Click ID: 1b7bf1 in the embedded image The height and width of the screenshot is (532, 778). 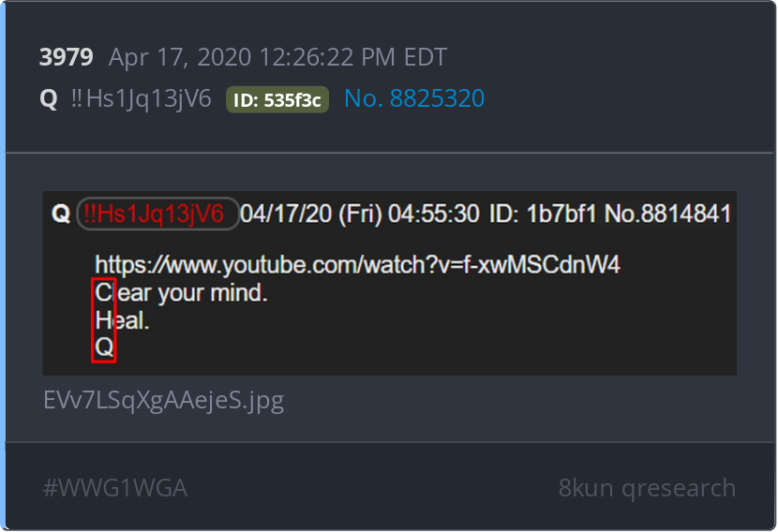point(543,214)
